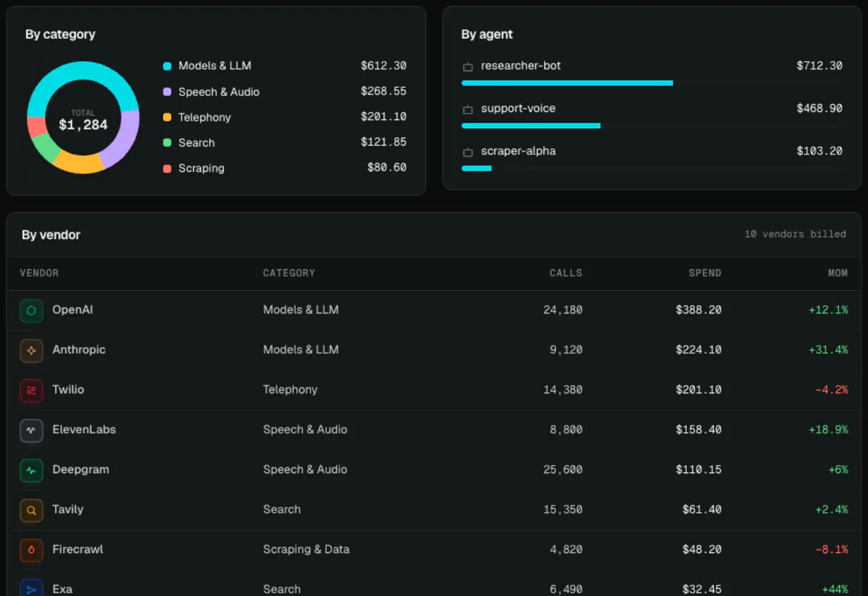868x596 pixels.
Task: Click the red Scraping legend dot
Action: (x=167, y=168)
